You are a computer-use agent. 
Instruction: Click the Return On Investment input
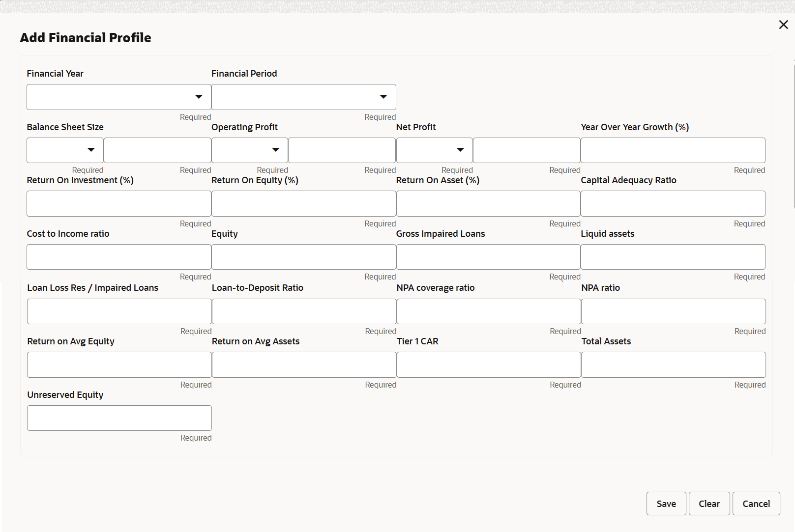point(119,203)
